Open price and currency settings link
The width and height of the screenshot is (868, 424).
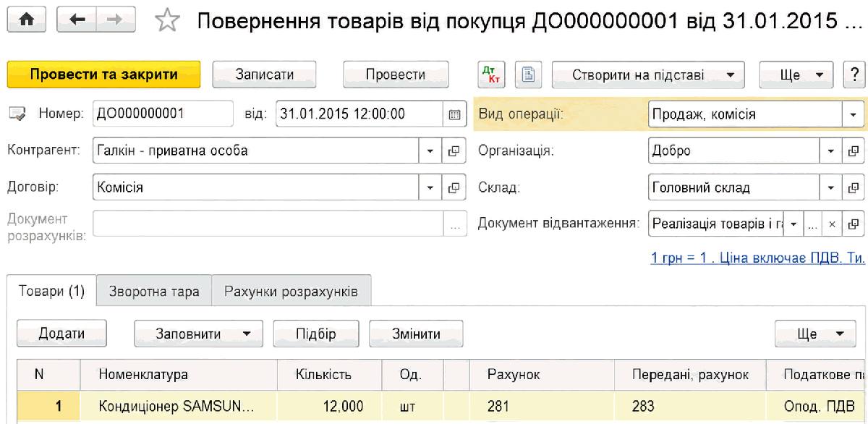coord(758,258)
